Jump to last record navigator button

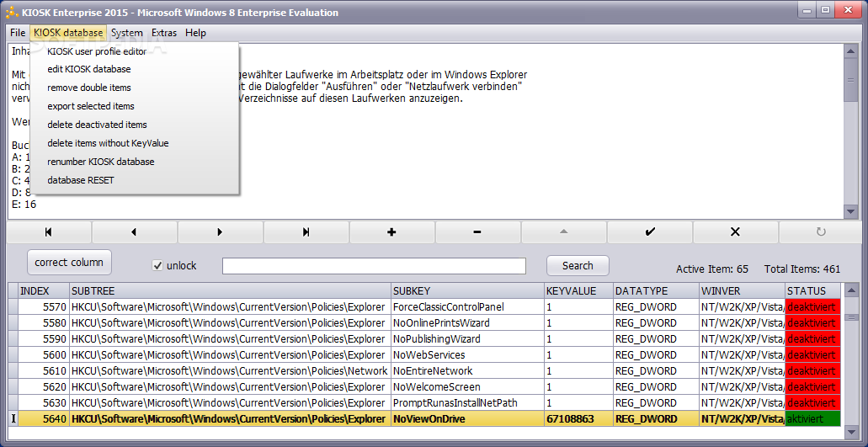[306, 232]
